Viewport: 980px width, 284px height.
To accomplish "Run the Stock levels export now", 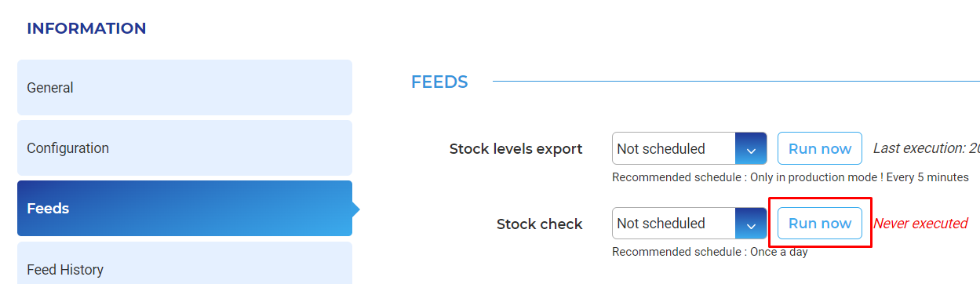I will pos(820,148).
